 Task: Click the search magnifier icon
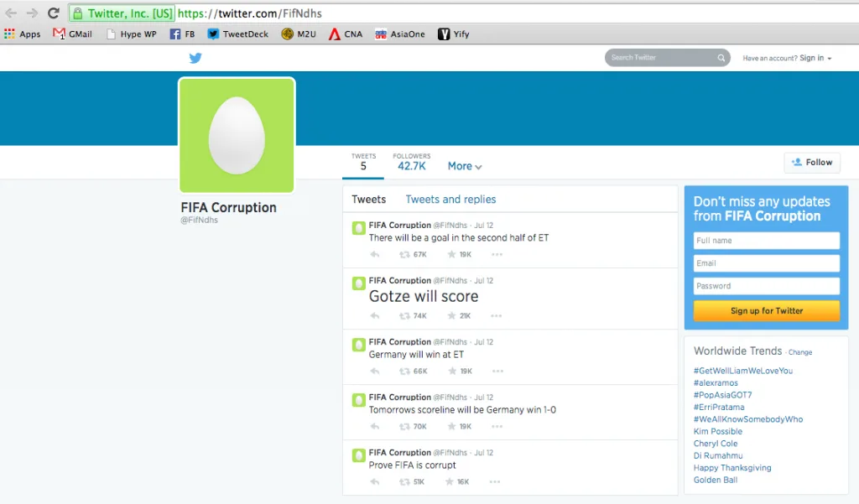click(721, 58)
